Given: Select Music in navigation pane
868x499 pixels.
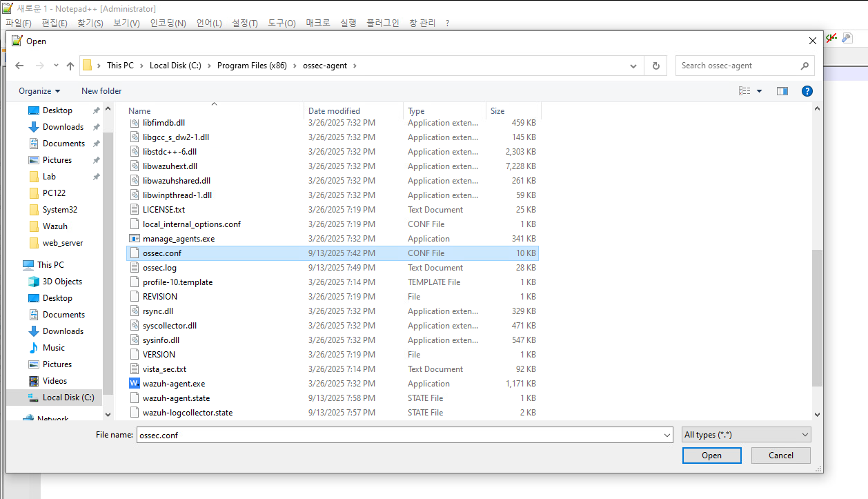Looking at the screenshot, I should [x=53, y=348].
